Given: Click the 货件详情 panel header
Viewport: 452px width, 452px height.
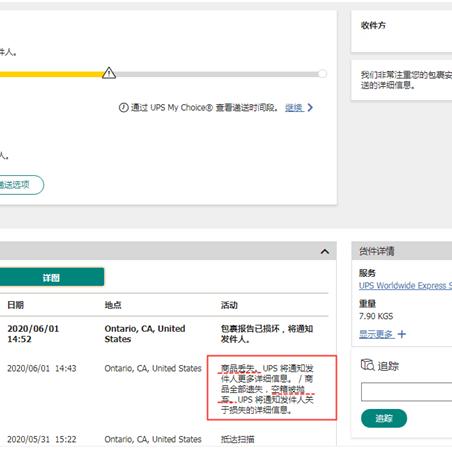Looking at the screenshot, I should pyautogui.click(x=402, y=251).
